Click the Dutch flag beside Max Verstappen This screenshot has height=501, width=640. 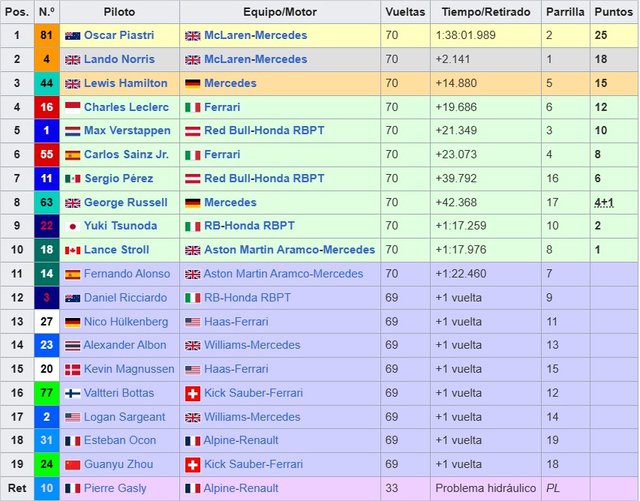[73, 131]
